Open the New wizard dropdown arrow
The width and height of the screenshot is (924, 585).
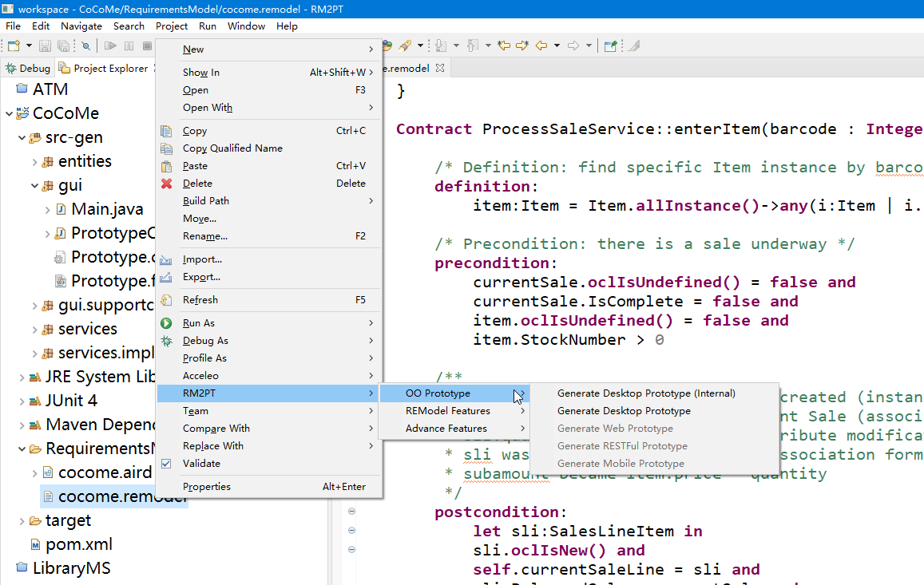pos(29,46)
